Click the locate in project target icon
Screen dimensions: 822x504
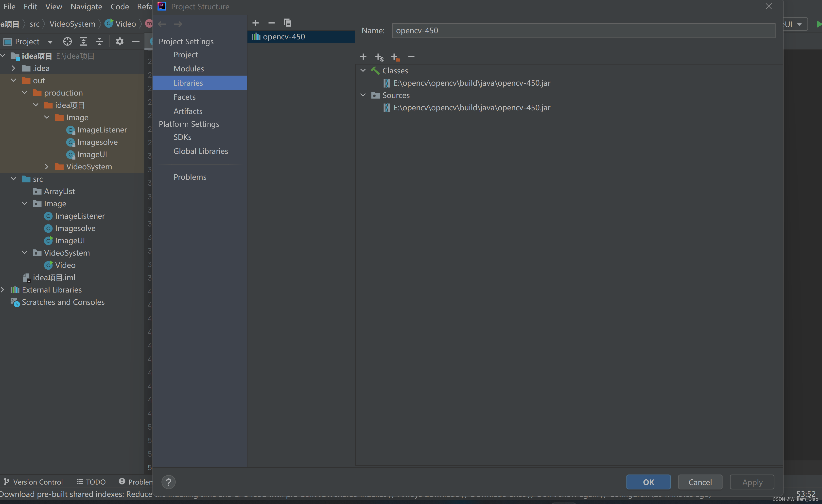(x=67, y=41)
